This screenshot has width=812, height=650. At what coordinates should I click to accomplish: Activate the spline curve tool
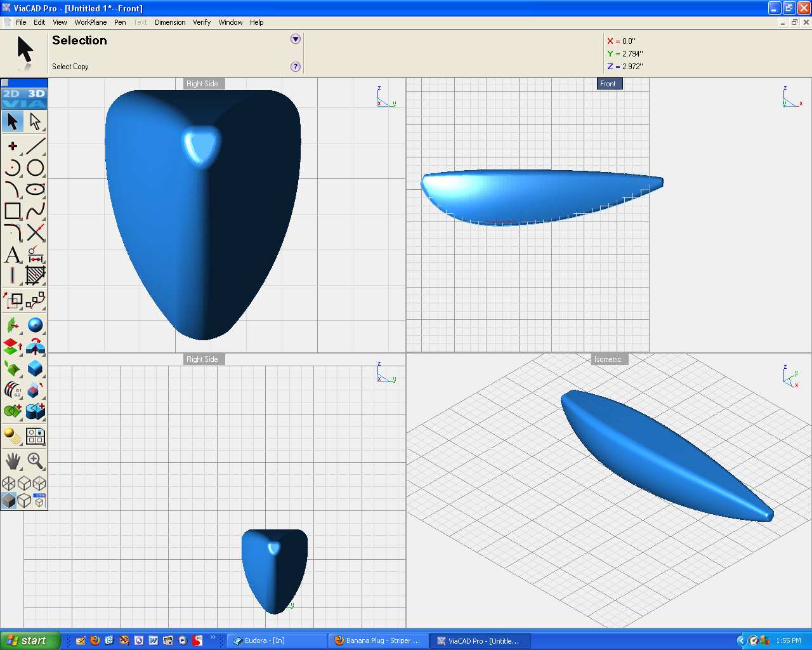click(36, 211)
